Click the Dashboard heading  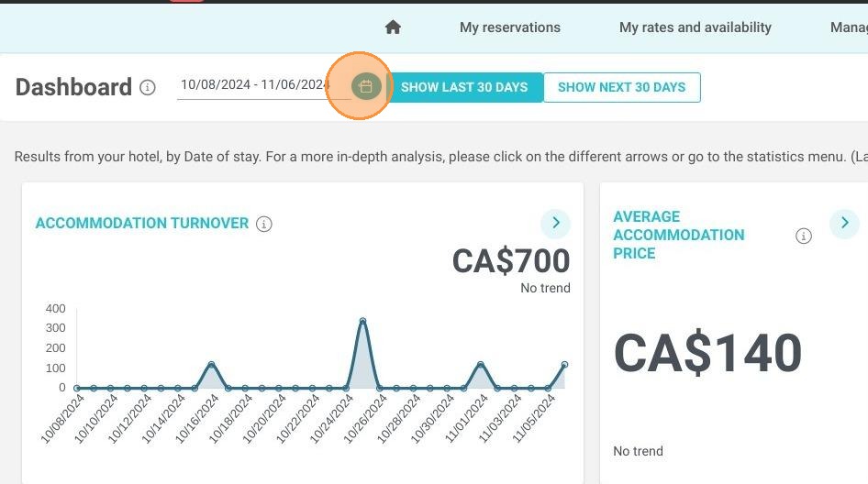click(73, 87)
